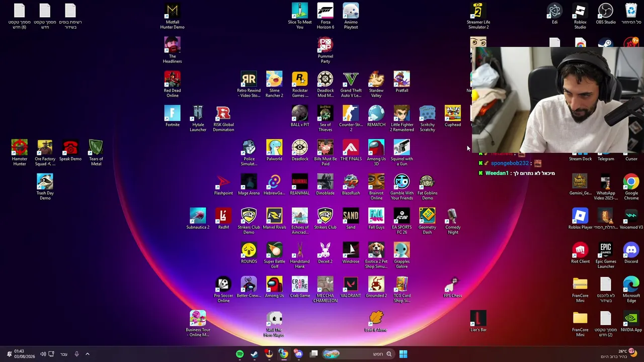Open the Microsoft Edge desktop shortcut
The width and height of the screenshot is (644, 362).
click(x=631, y=290)
